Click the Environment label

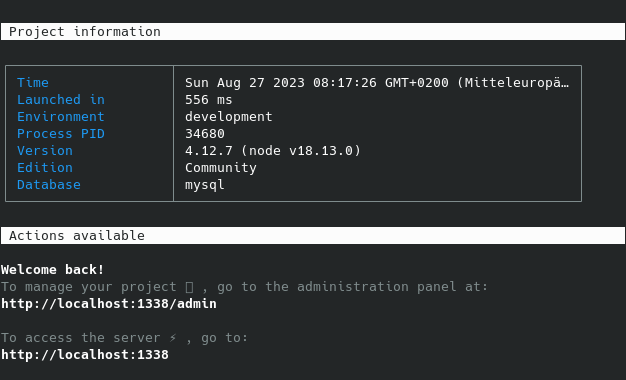pyautogui.click(x=61, y=117)
